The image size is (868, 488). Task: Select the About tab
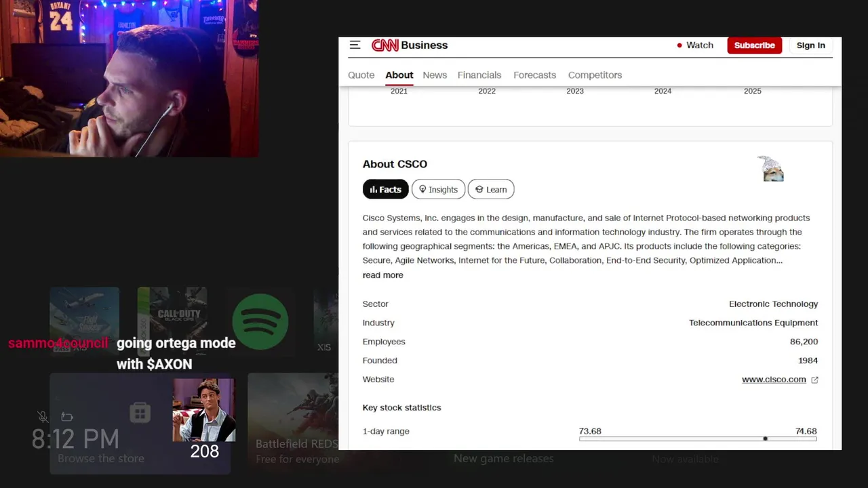(x=399, y=75)
